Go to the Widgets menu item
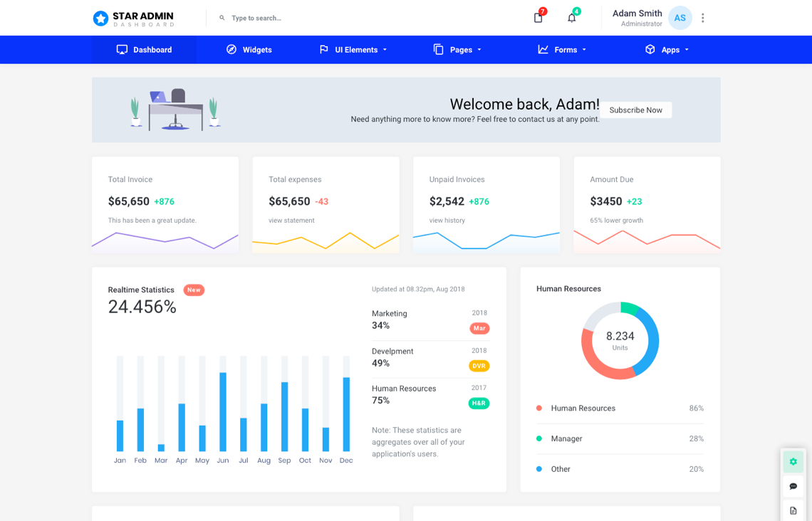The image size is (812, 521). pyautogui.click(x=249, y=50)
